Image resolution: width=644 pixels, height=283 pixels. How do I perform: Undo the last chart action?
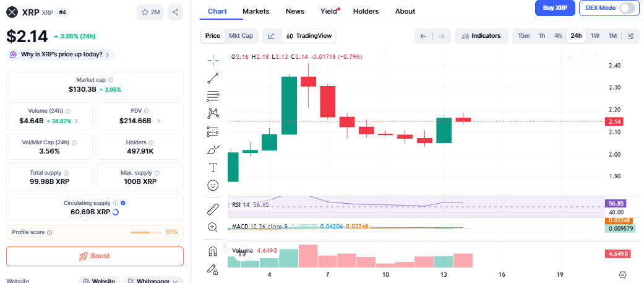point(423,36)
